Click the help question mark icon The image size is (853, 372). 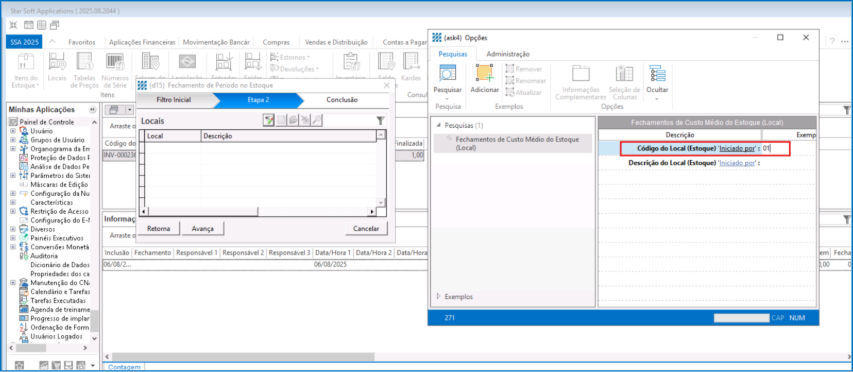pos(832,42)
